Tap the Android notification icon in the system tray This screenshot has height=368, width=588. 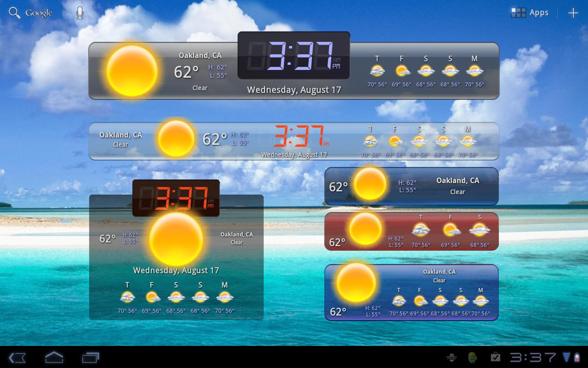[471, 357]
